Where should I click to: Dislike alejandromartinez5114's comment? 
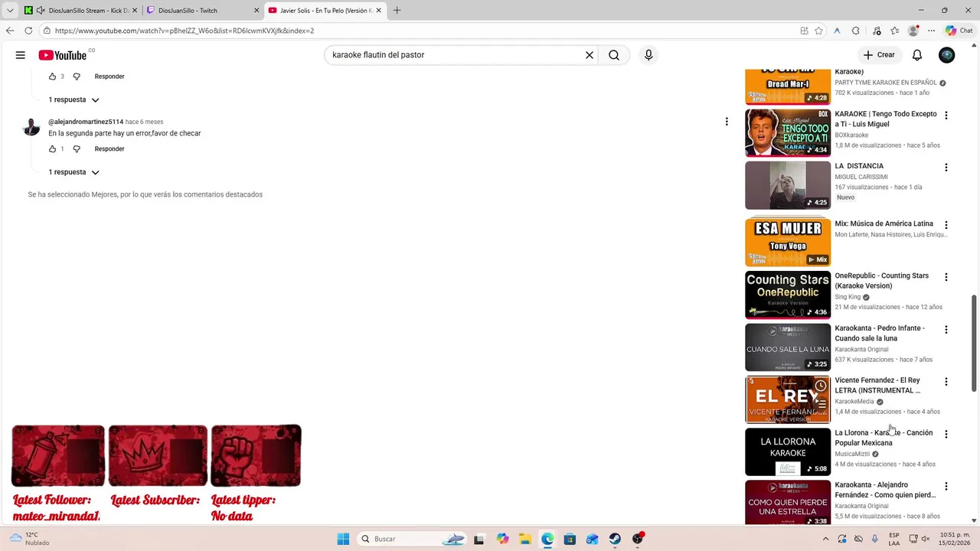pos(77,149)
